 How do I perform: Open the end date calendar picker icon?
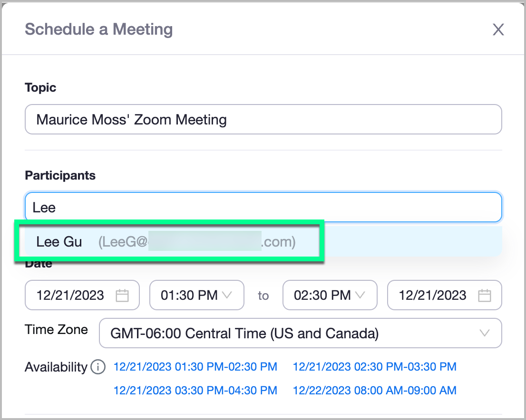click(x=484, y=296)
